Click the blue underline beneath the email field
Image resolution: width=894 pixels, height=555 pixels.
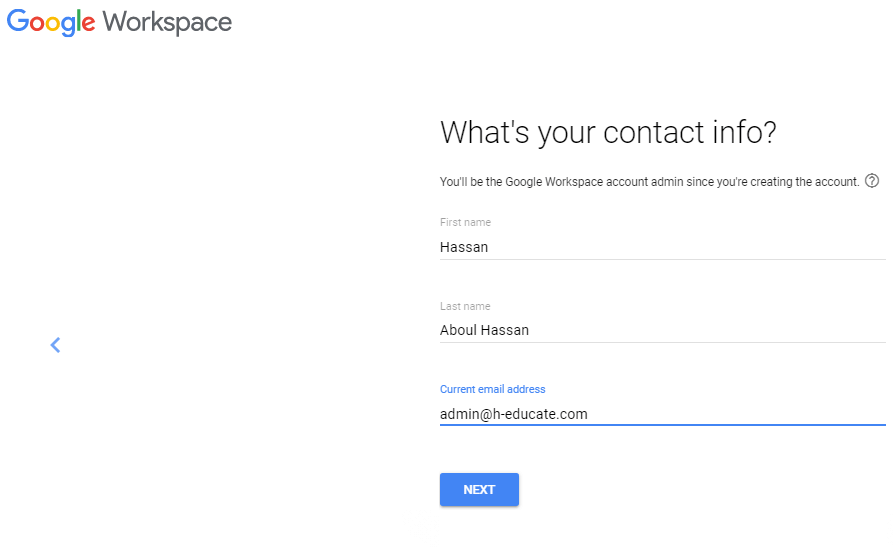pos(662,425)
